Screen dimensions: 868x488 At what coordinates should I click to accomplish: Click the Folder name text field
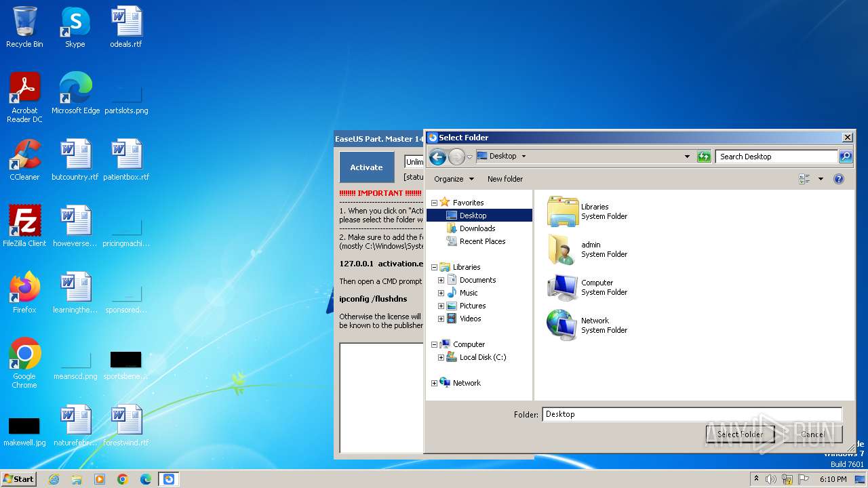coord(692,414)
